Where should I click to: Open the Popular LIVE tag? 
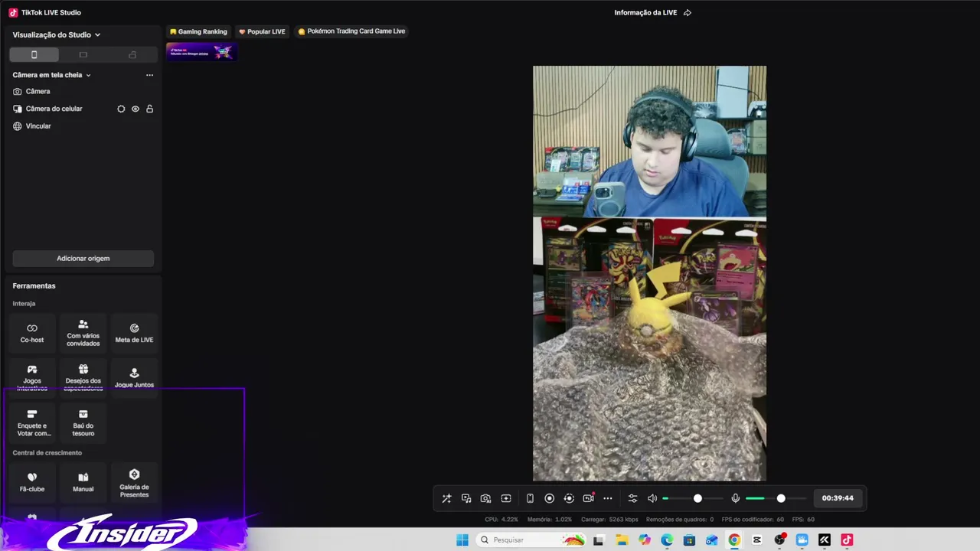(x=262, y=31)
